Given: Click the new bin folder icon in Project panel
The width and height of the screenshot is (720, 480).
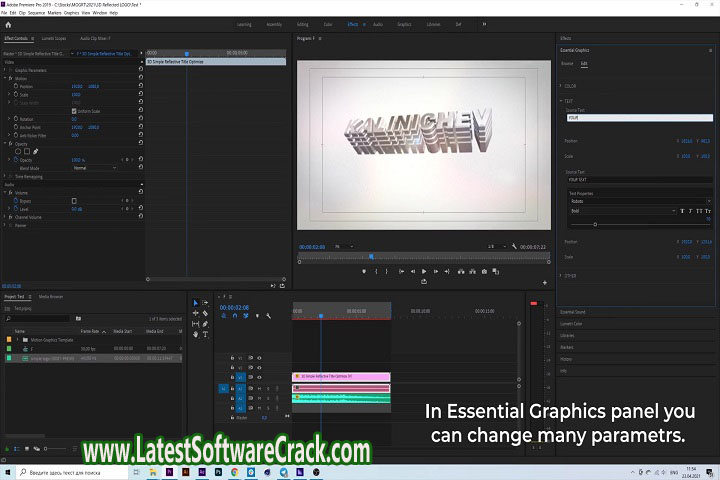Looking at the screenshot, I should point(79,318).
